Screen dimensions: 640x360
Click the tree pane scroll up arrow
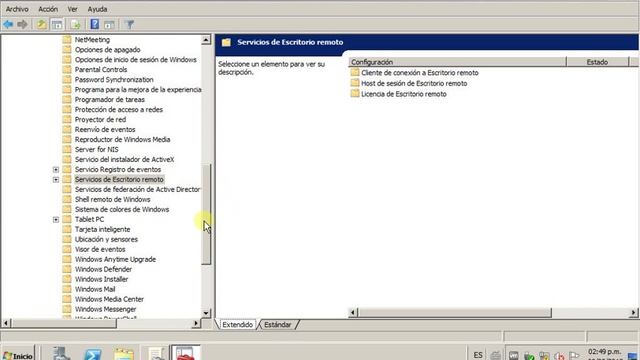coord(206,40)
